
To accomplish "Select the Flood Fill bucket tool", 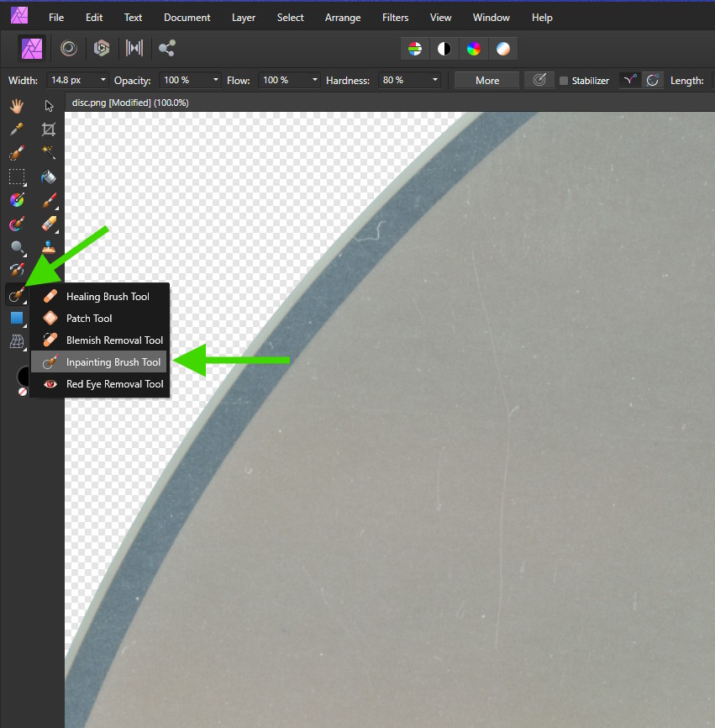I will click(49, 177).
